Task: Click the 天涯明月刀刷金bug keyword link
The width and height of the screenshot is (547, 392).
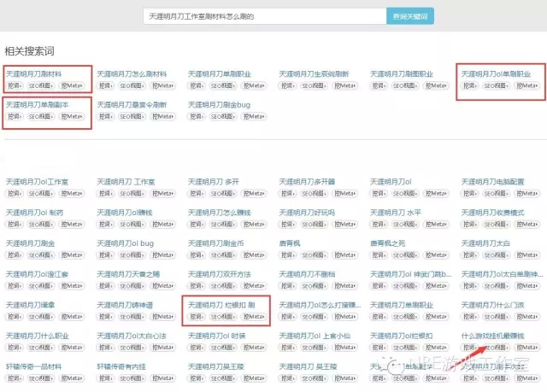Action: pyautogui.click(x=220, y=104)
